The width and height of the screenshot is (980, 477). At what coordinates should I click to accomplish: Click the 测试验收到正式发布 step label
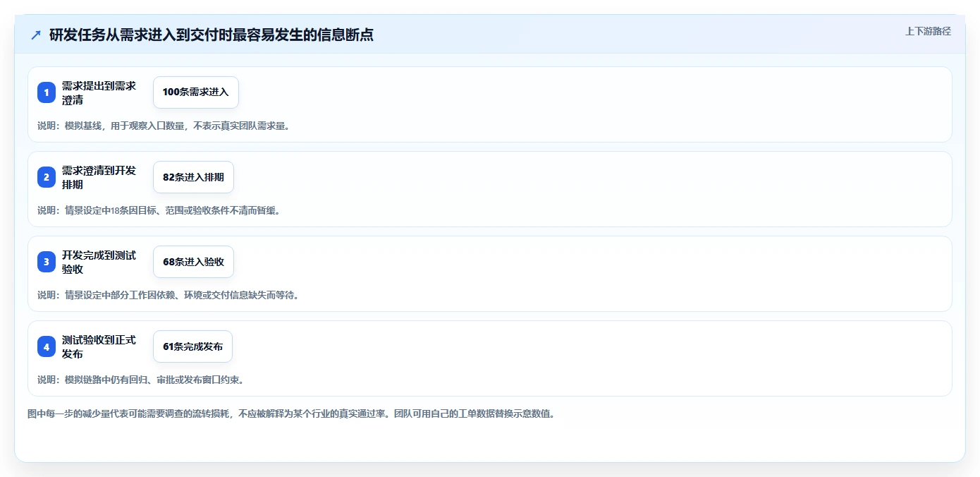(99, 346)
